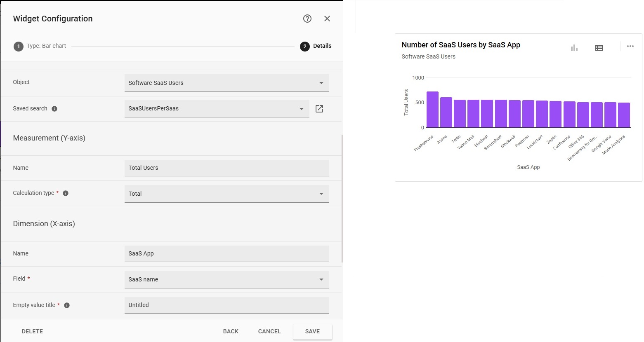Open the help question mark icon
644x342 pixels.
(x=307, y=19)
